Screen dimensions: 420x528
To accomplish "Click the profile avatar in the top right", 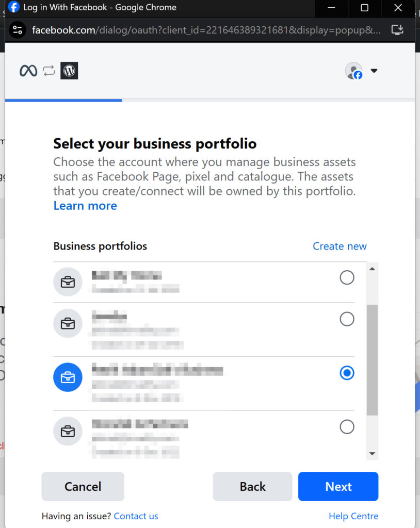I will [354, 71].
